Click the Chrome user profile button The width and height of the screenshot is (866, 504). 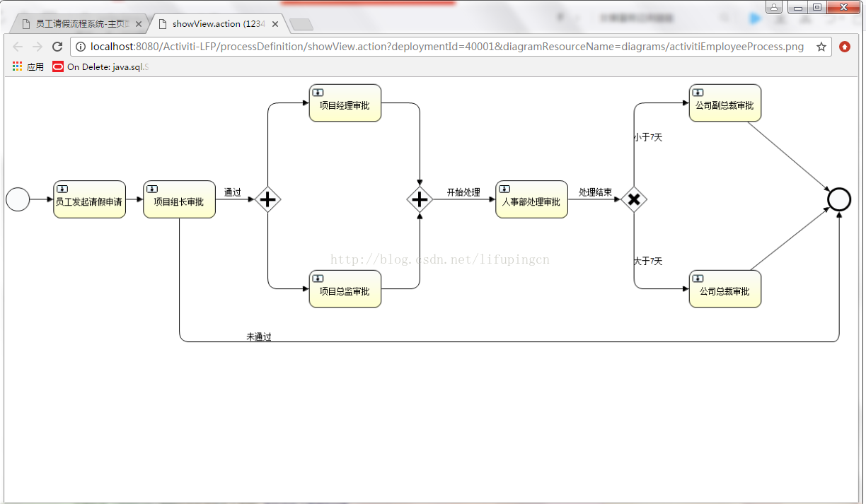(x=774, y=7)
